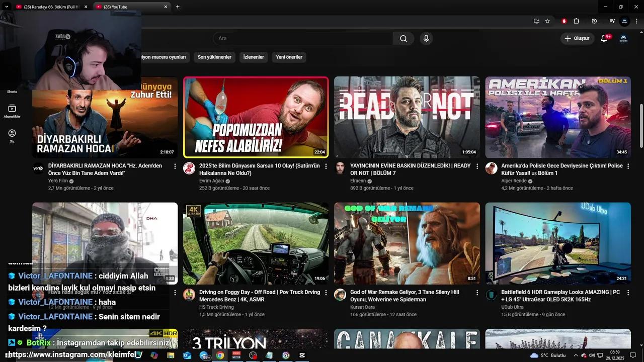The image size is (644, 362).
Task: Play the Popomuzdan Nefes Alabiliriz thumbnail
Action: pos(256,117)
